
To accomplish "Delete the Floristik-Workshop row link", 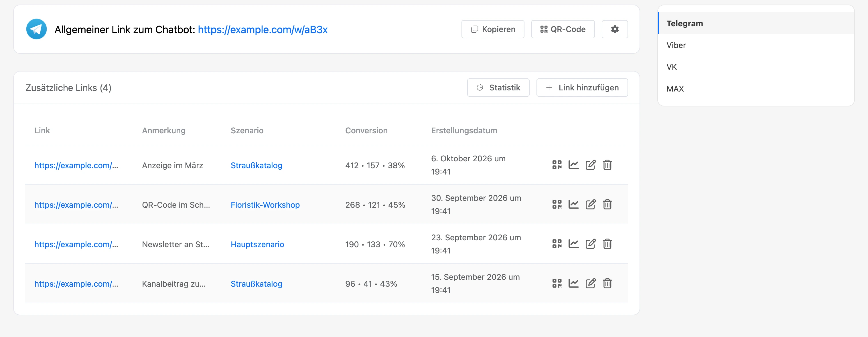I will (607, 204).
